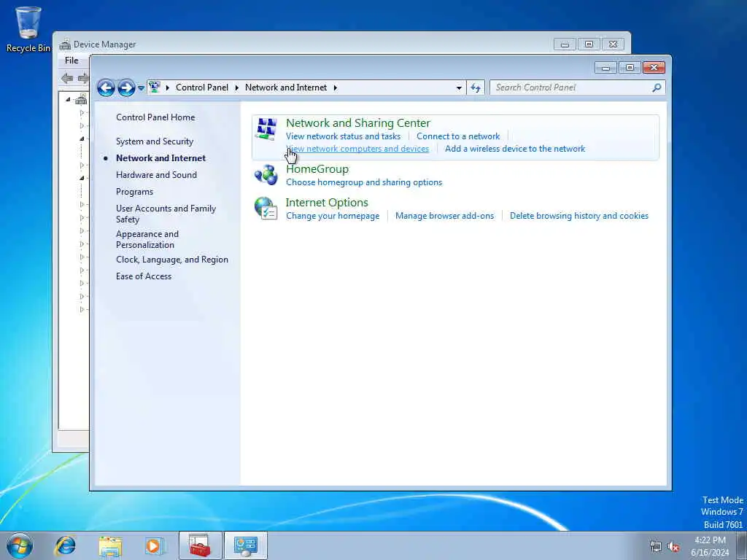The height and width of the screenshot is (560, 747).
Task: Open Appearance and Personalization category
Action: pos(147,239)
